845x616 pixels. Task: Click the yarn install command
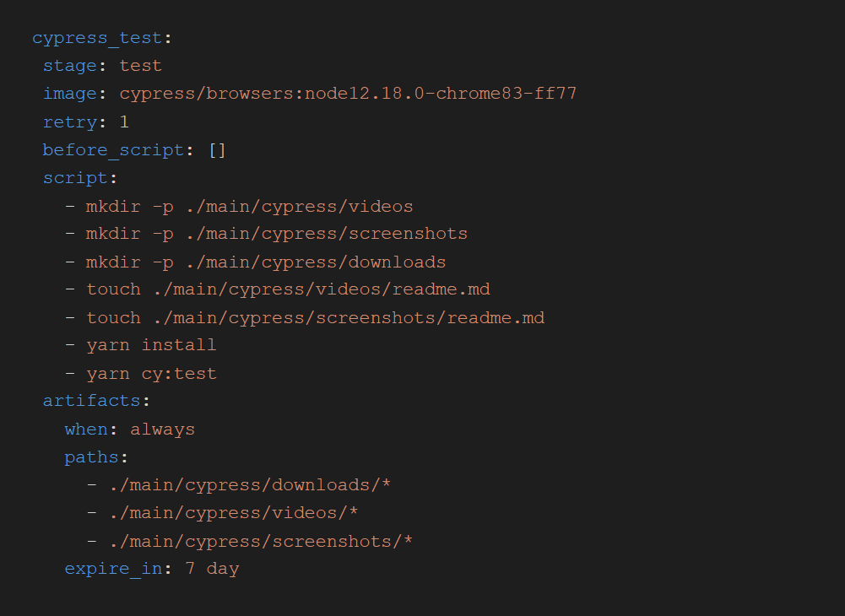[151, 345]
